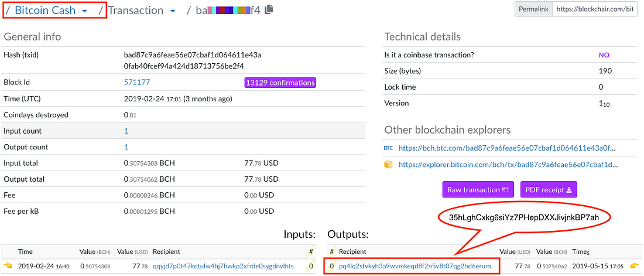Click the pointing hand icon on output row
This screenshot has width=644, height=276.
point(635,266)
